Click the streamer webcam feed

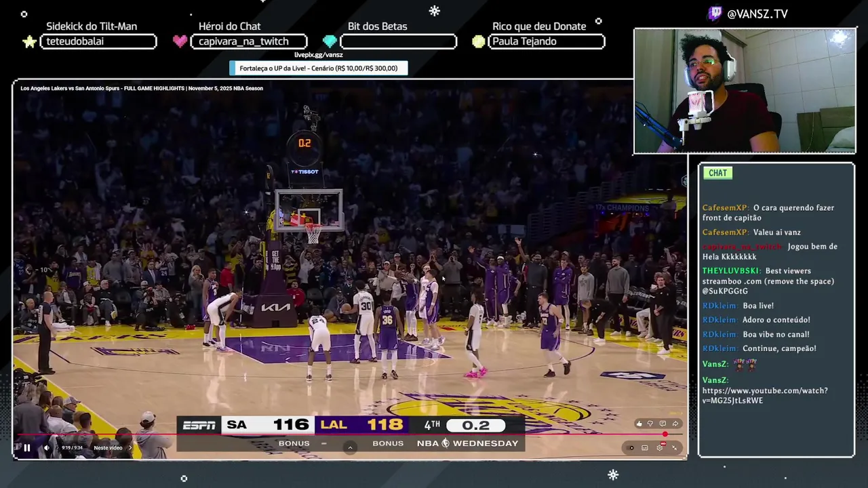click(x=745, y=91)
